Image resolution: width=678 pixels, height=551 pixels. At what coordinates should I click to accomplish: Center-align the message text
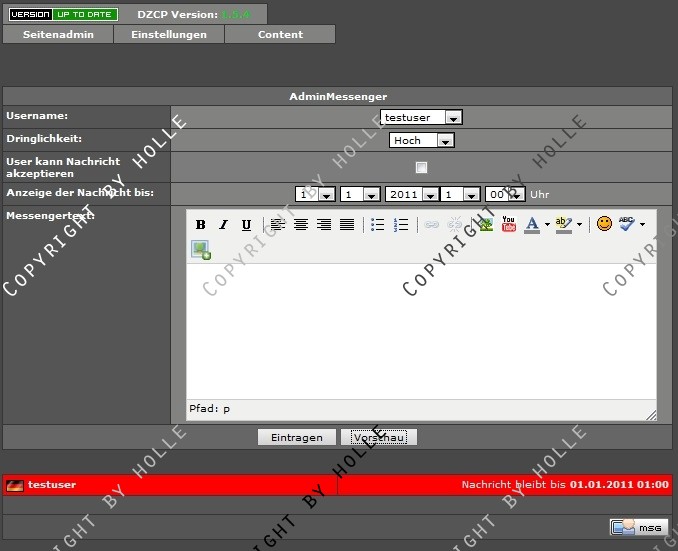[300, 225]
